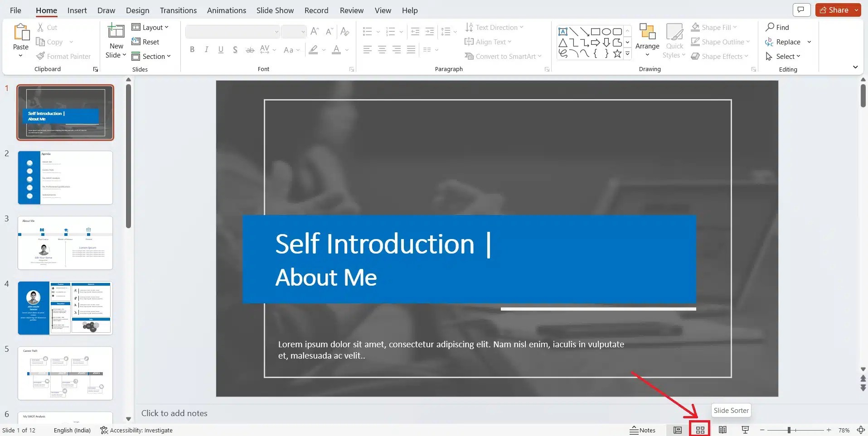Screen dimensions: 868x436
Task: Select slide 3 thumbnail in the pane
Action: tap(65, 243)
